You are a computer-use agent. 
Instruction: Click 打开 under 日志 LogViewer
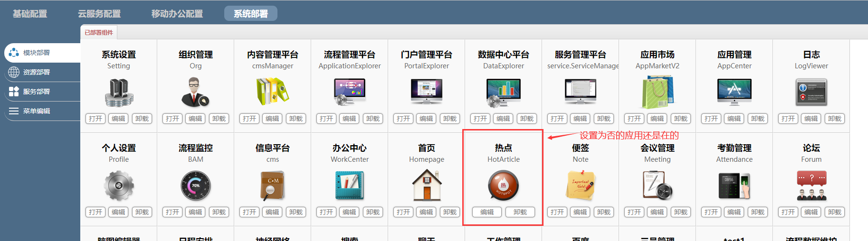788,119
